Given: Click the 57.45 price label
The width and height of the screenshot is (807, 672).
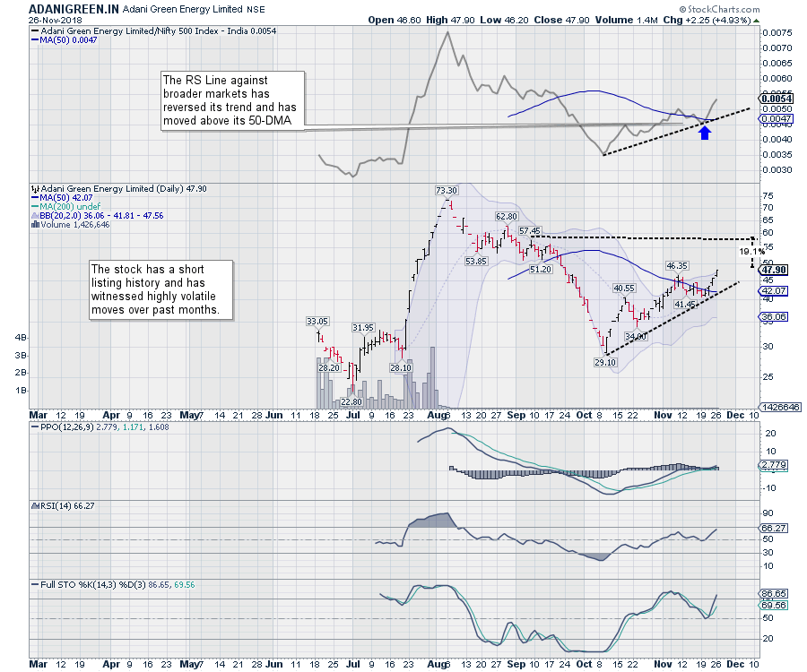Looking at the screenshot, I should 530,231.
